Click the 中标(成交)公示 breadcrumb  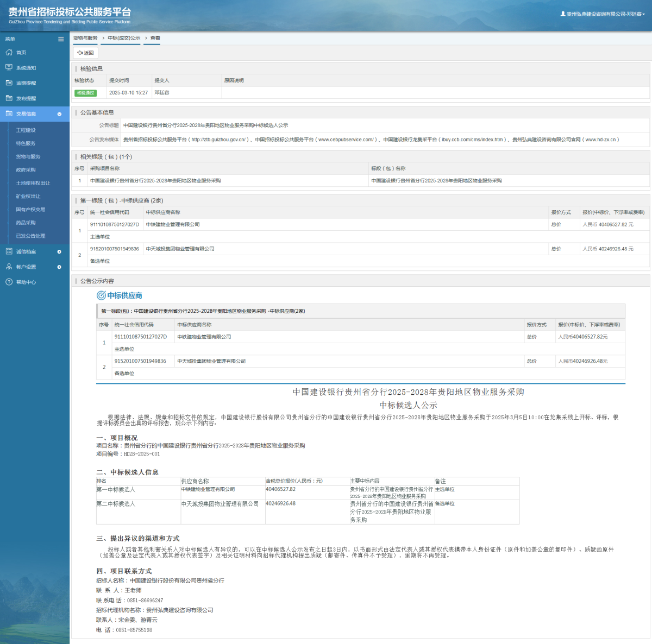pos(124,38)
